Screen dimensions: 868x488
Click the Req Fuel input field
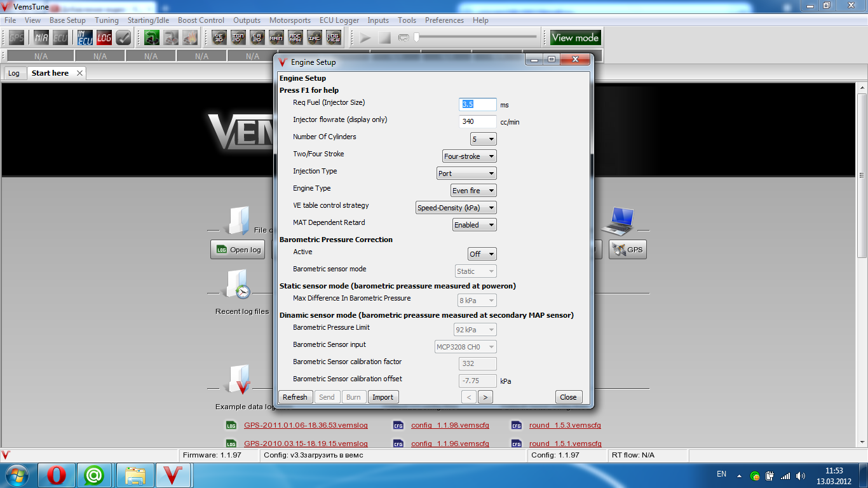(x=477, y=104)
